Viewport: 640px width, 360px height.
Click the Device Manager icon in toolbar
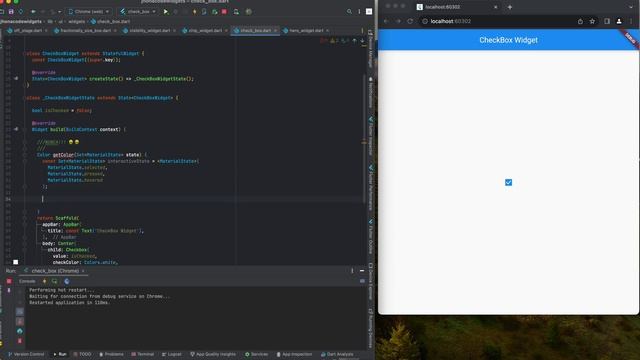(x=236, y=12)
